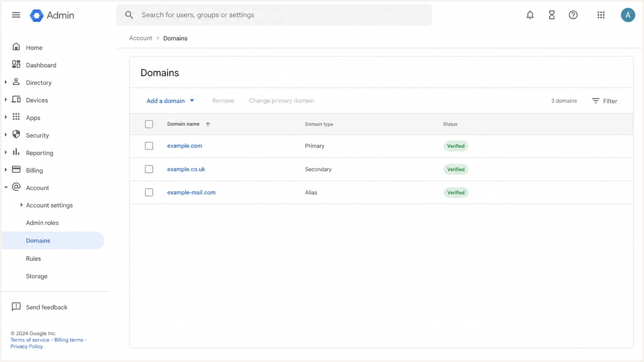
Task: Click the Alias domain type cell
Action: coord(311,192)
